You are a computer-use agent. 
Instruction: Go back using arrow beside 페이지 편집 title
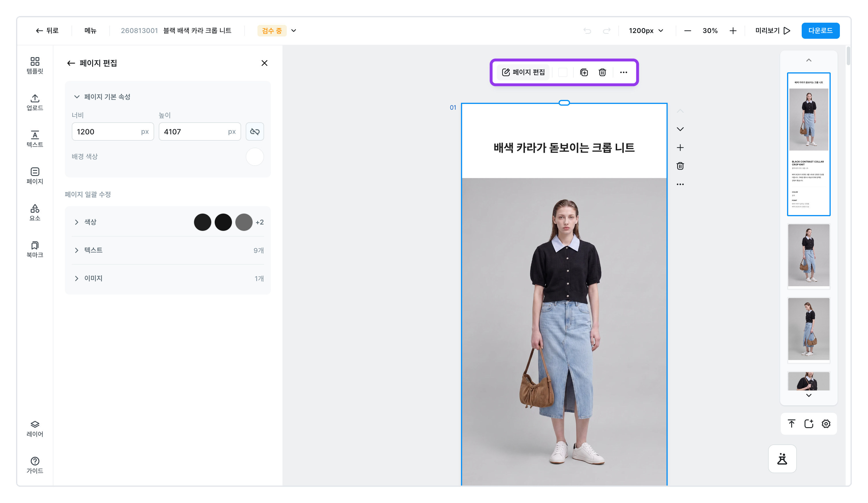[71, 63]
